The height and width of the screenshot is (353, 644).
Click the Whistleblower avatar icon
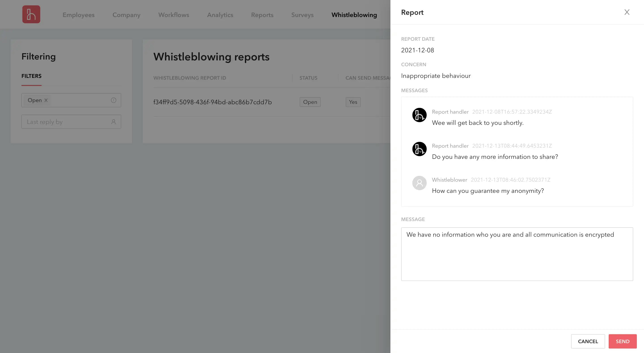click(x=419, y=183)
